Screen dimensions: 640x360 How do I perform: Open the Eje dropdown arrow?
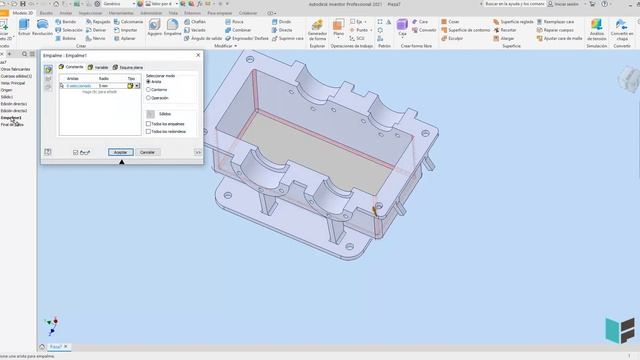[x=366, y=22]
